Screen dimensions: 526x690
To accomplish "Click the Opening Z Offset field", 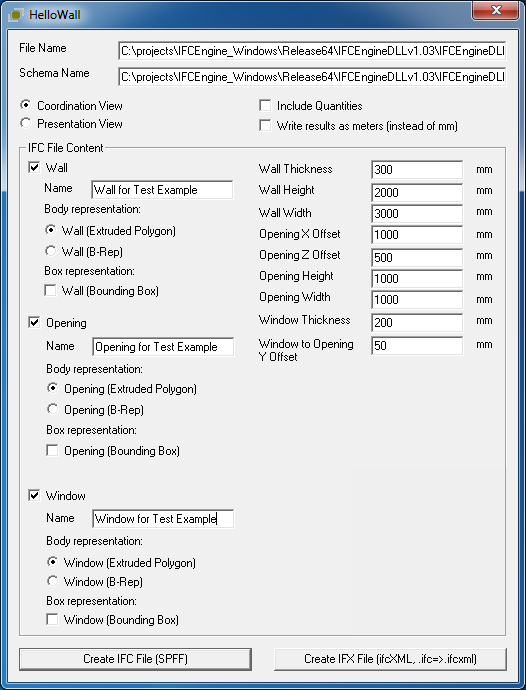I will coord(417,257).
